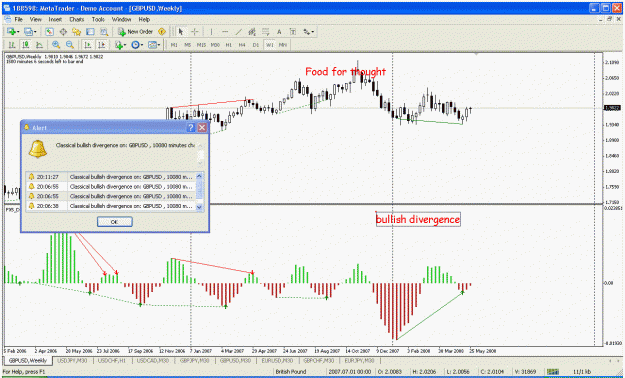Open the New Chart toolbar icon
The height and width of the screenshot is (378, 625).
click(12, 32)
